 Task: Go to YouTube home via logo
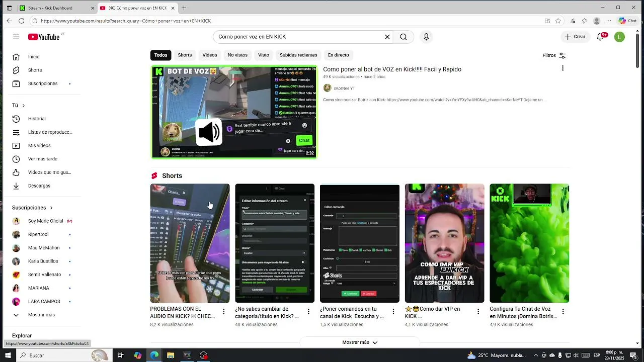click(x=44, y=37)
